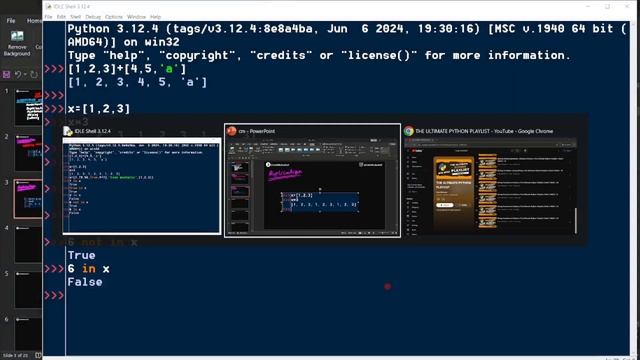Viewport: 640px width, 360px height.
Task: Open the Window menu in IDLE
Action: [136, 17]
